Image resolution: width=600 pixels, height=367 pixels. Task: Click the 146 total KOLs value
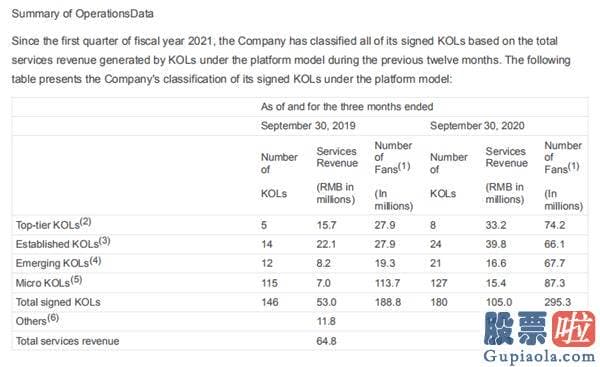pos(270,302)
